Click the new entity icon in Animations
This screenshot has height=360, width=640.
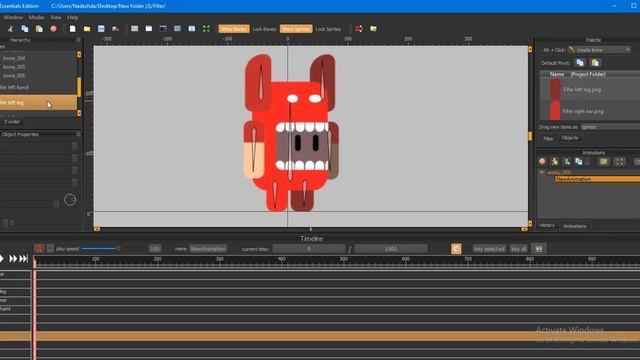click(555, 162)
